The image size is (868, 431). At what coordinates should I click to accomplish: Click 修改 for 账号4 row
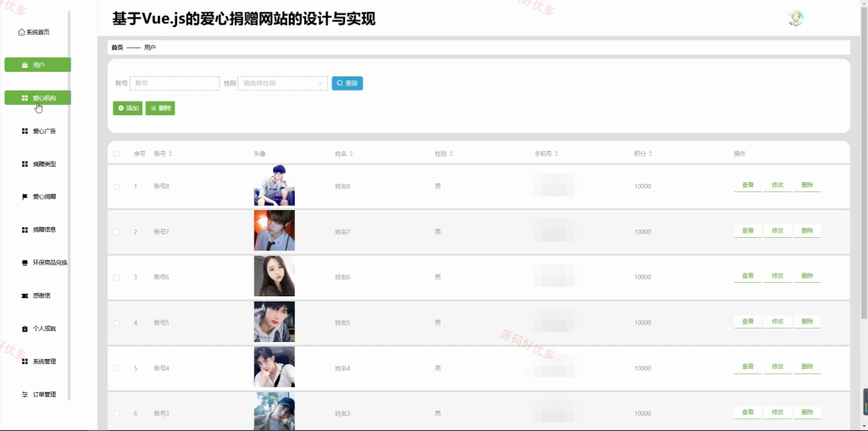pyautogui.click(x=777, y=367)
